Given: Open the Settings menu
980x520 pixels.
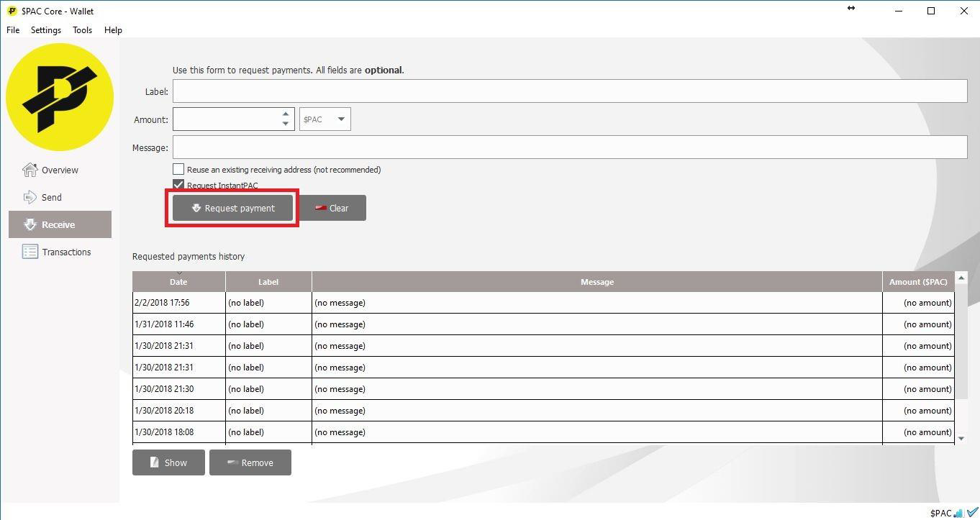Looking at the screenshot, I should (46, 30).
